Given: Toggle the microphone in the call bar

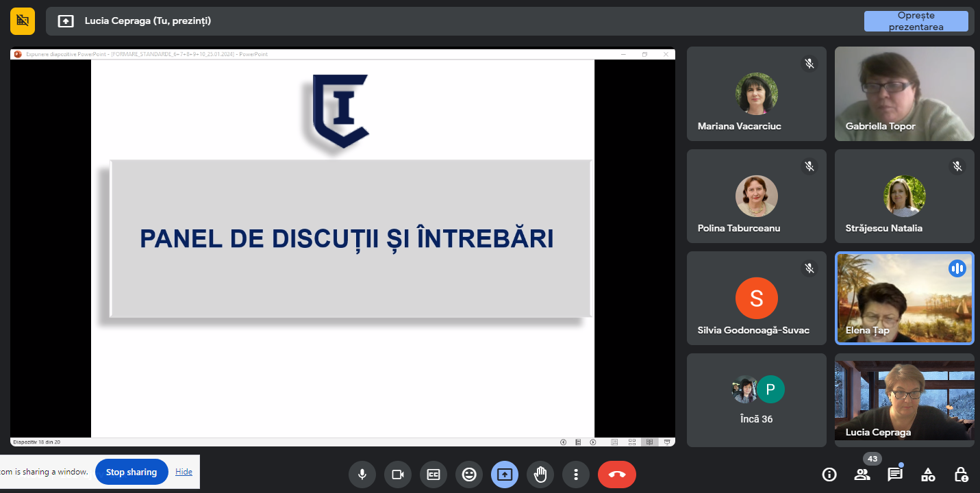Looking at the screenshot, I should click(x=362, y=475).
